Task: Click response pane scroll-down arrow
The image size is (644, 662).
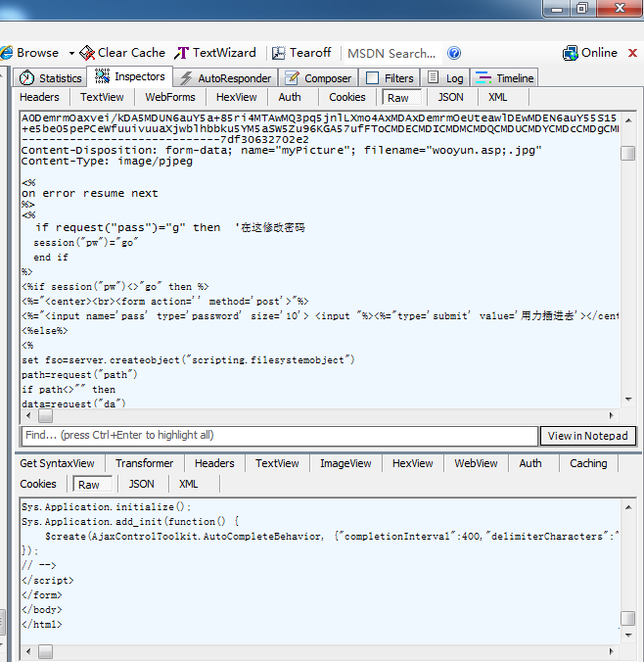Action: (628, 636)
